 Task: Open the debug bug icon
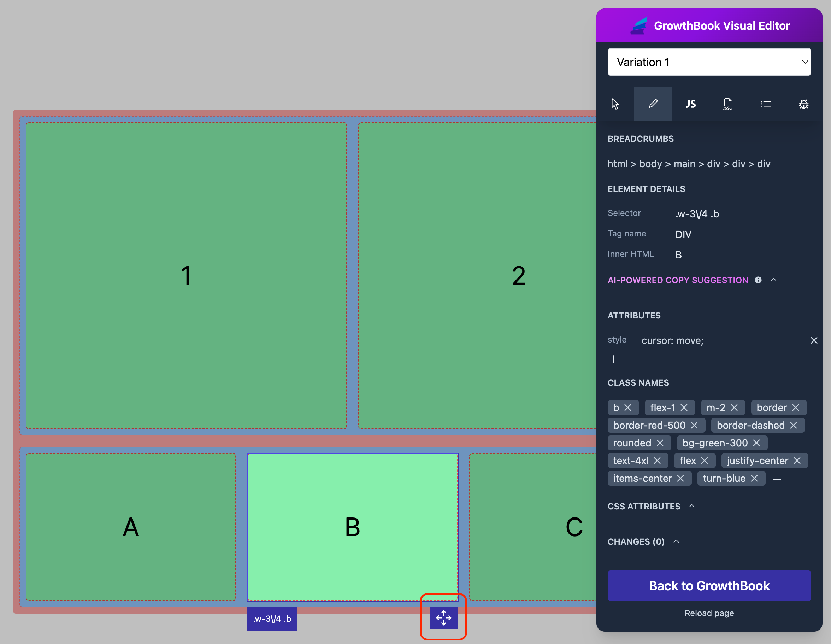pos(803,104)
